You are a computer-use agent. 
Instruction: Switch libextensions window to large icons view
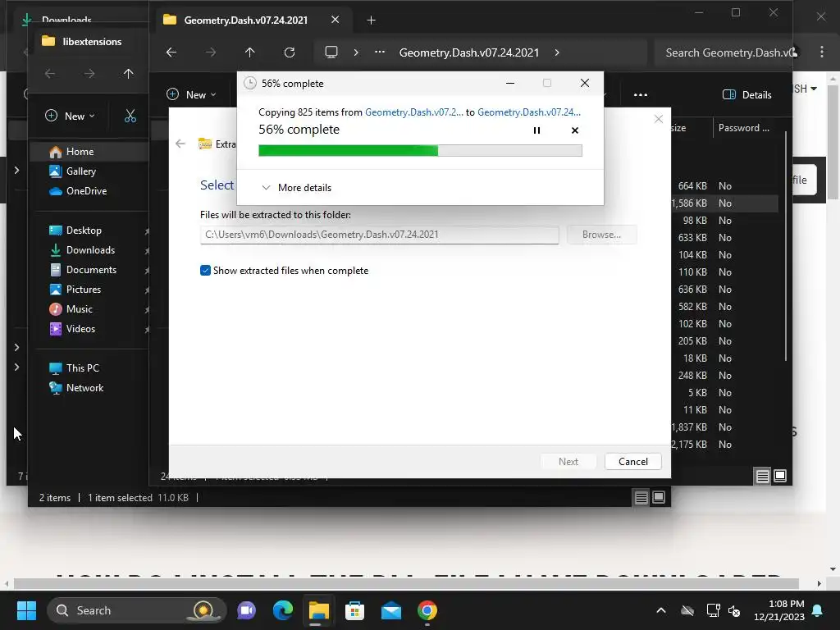point(659,498)
